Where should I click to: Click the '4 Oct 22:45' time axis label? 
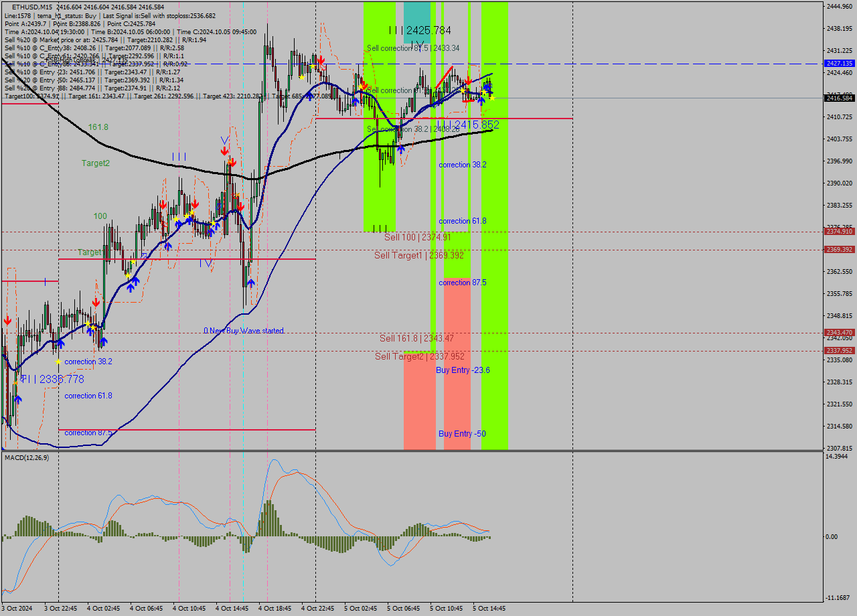318,609
